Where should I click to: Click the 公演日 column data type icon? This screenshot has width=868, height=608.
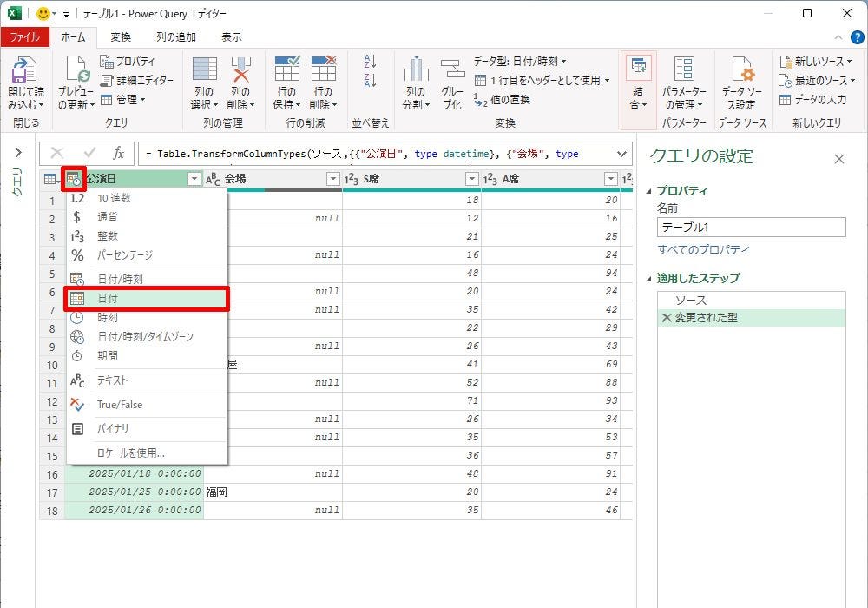[x=75, y=179]
